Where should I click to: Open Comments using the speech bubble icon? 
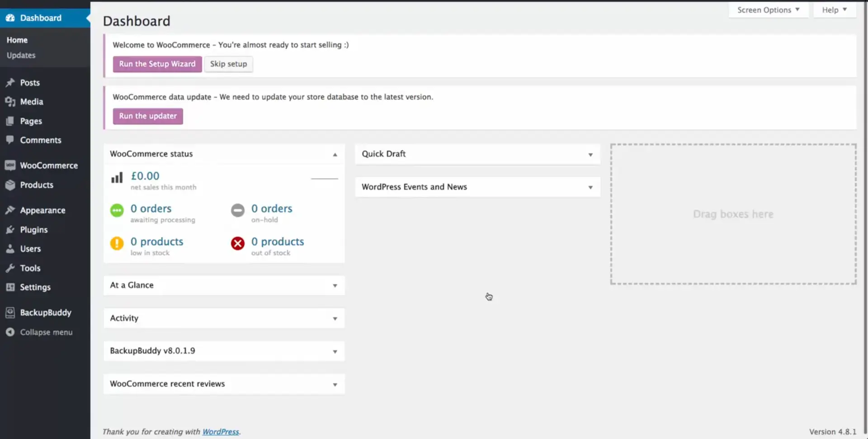click(10, 140)
